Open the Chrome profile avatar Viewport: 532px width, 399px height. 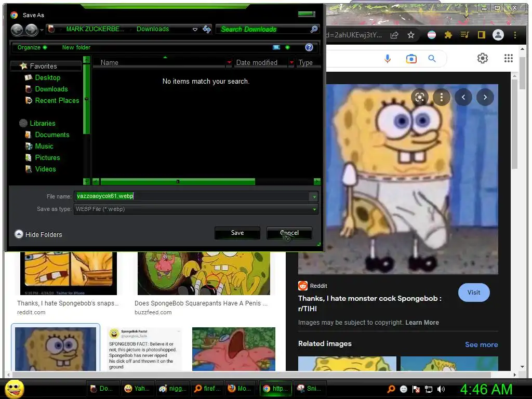pos(498,35)
